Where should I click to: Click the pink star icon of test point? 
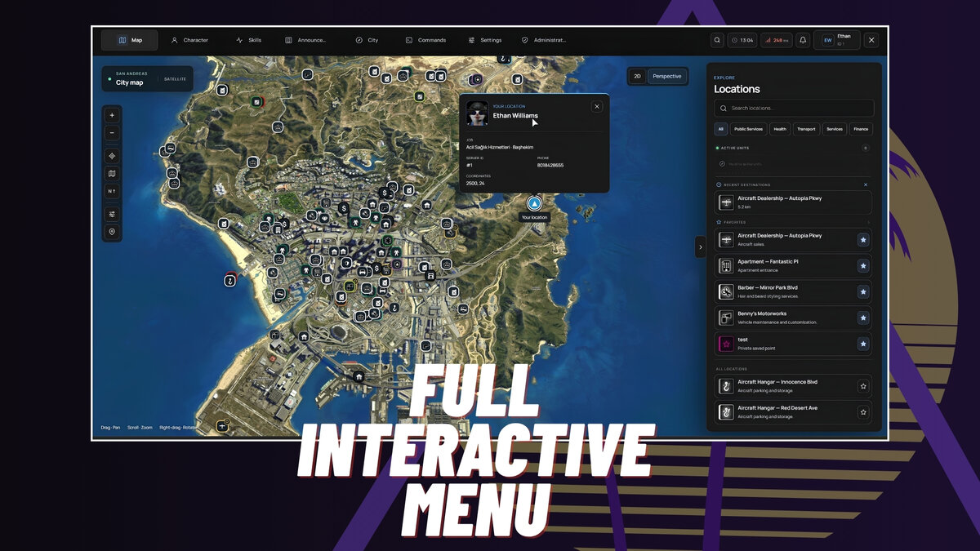pos(725,344)
